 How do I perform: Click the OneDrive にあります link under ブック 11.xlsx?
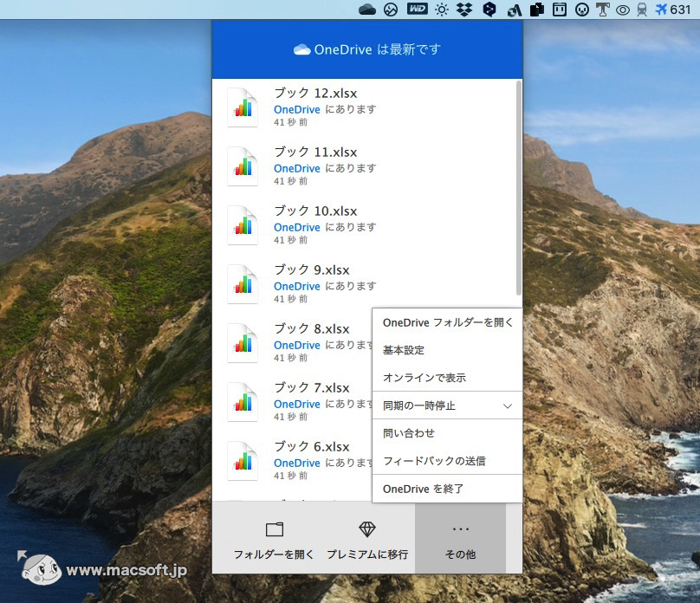(296, 168)
